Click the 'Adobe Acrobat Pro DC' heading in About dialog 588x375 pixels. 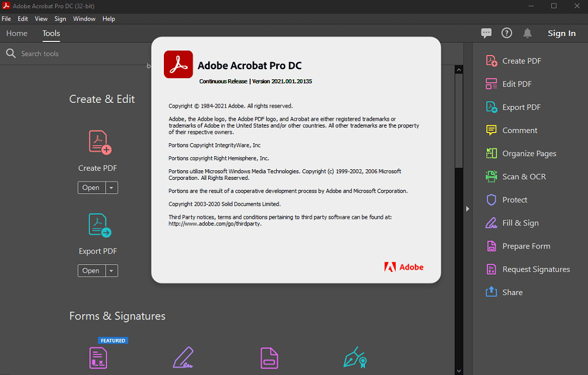250,66
